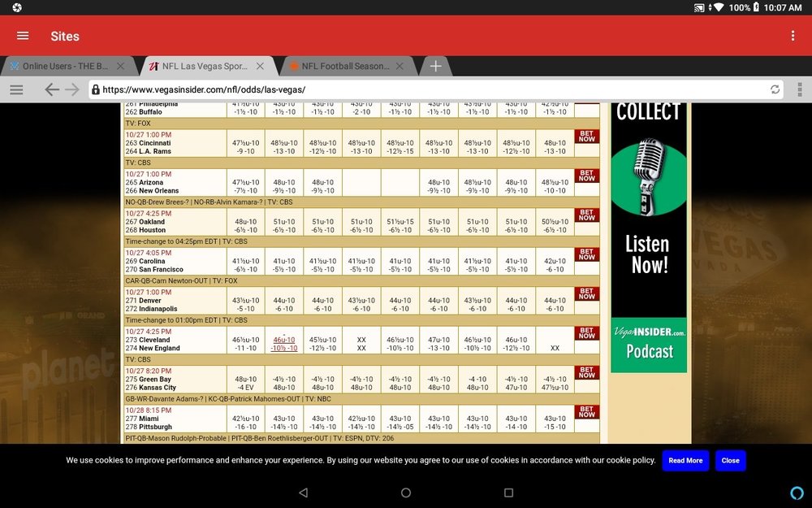Open browser toolbar options at far right
This screenshot has width=812, height=508.
click(800, 89)
